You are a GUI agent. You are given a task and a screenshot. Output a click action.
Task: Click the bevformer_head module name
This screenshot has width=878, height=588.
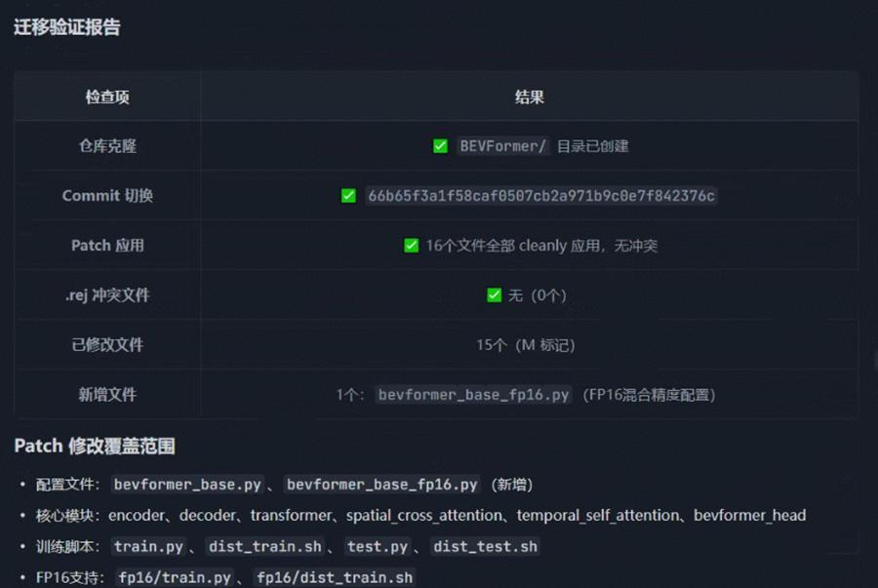pyautogui.click(x=750, y=515)
